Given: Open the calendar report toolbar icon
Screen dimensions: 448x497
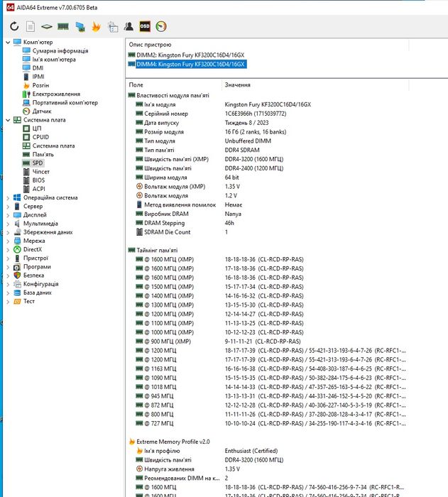Looking at the screenshot, I should 113,27.
